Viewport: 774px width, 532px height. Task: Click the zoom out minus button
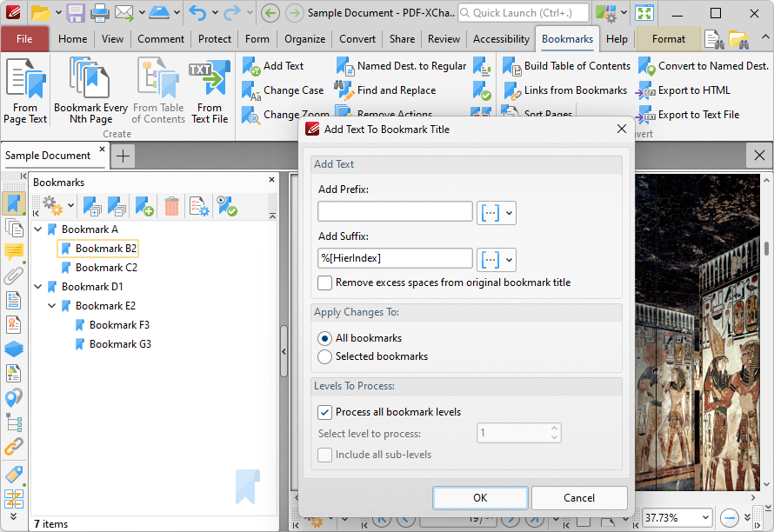click(x=729, y=518)
